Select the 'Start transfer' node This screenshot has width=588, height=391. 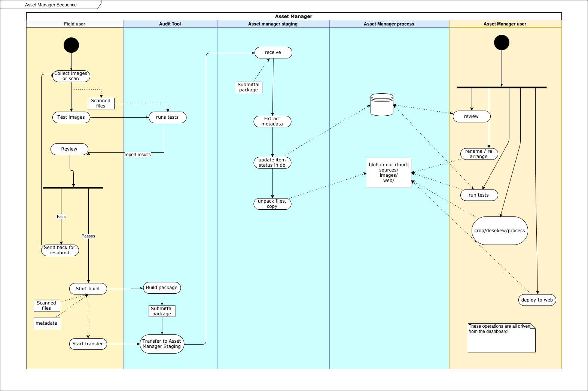point(88,344)
